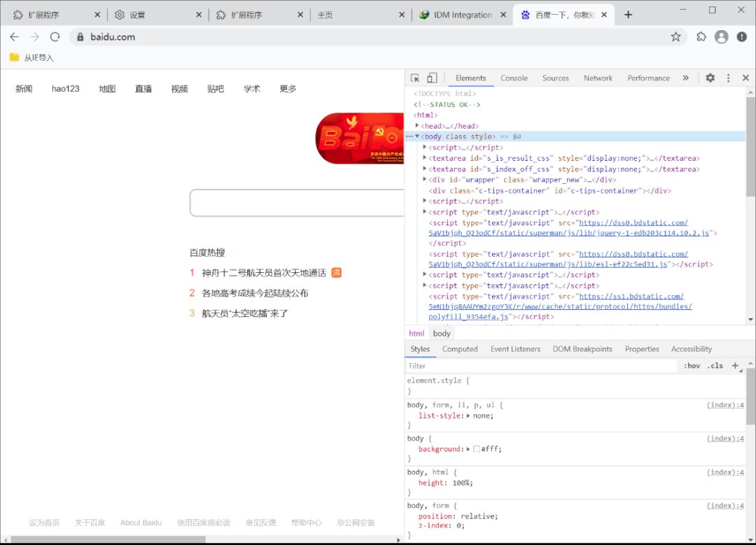The width and height of the screenshot is (756, 545).
Task: Expand the div#wrapper node
Action: (x=425, y=179)
